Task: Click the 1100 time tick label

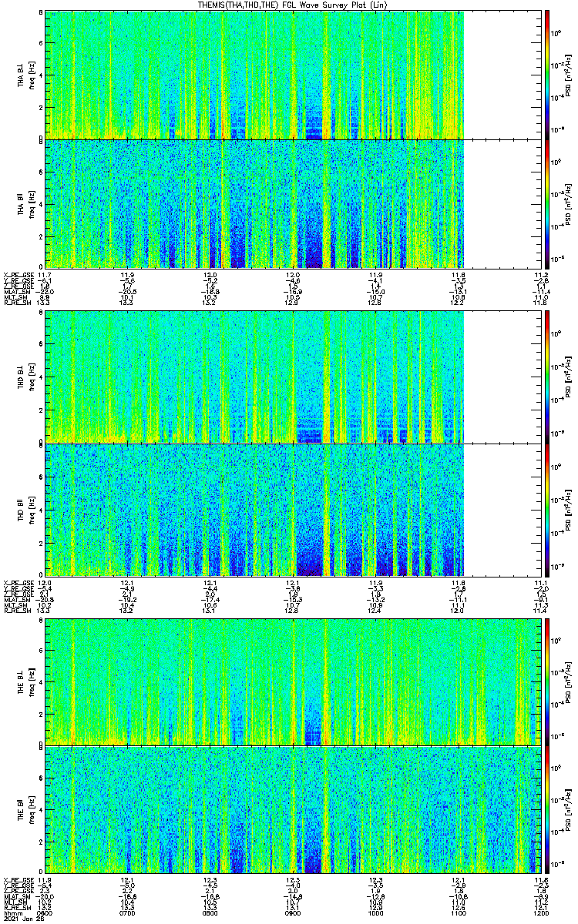Action: pos(459,912)
